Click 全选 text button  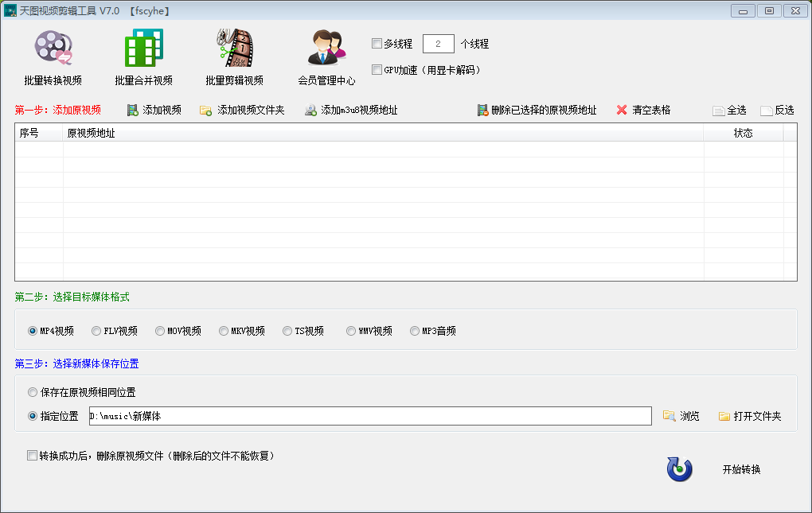737,110
